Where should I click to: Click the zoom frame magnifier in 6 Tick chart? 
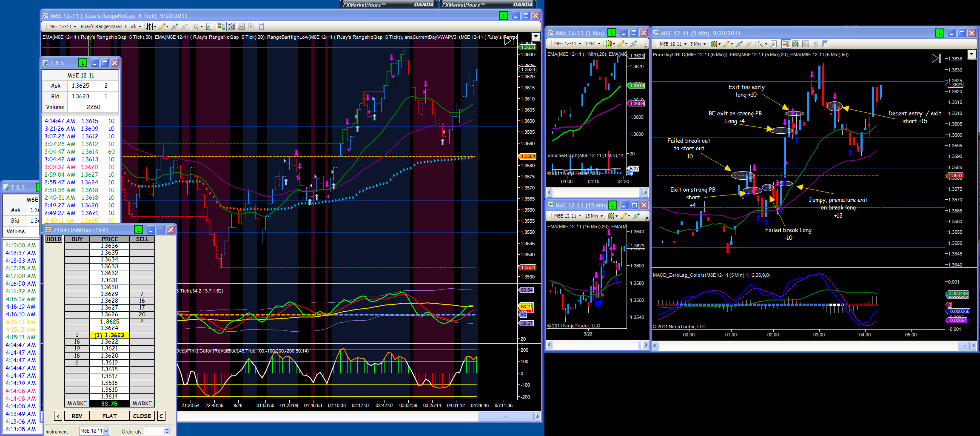point(209,26)
